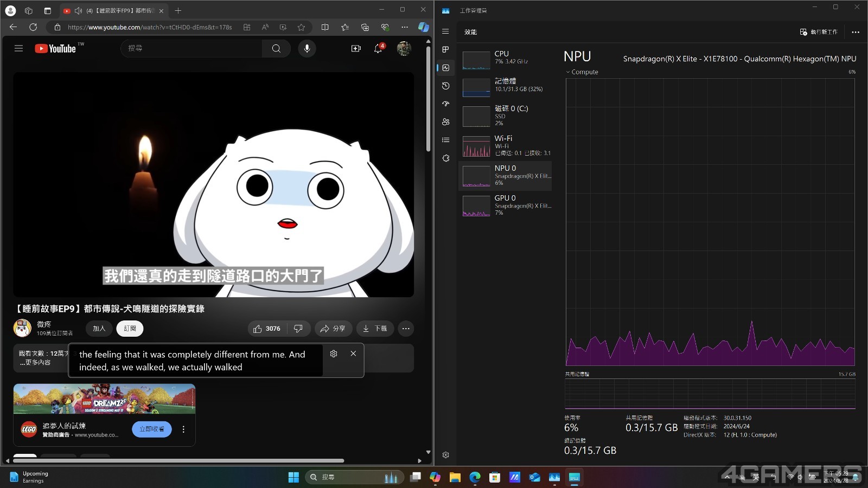
Task: Like the video with 3076 likes
Action: 267,329
